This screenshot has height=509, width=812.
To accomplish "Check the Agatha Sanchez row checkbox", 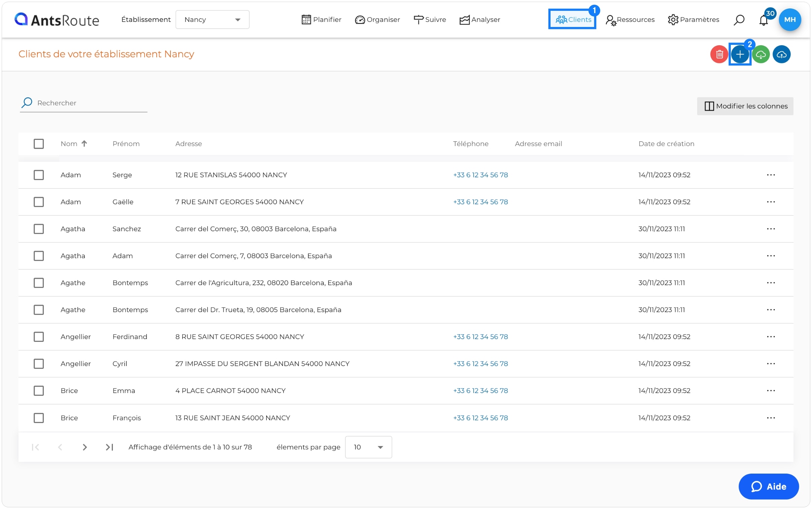I will [x=39, y=229].
